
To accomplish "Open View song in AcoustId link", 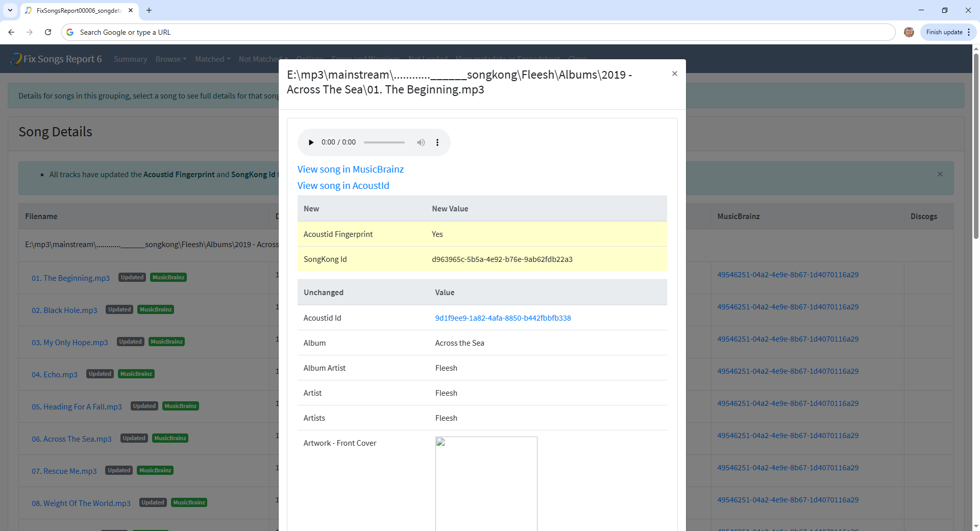I will pos(343,186).
